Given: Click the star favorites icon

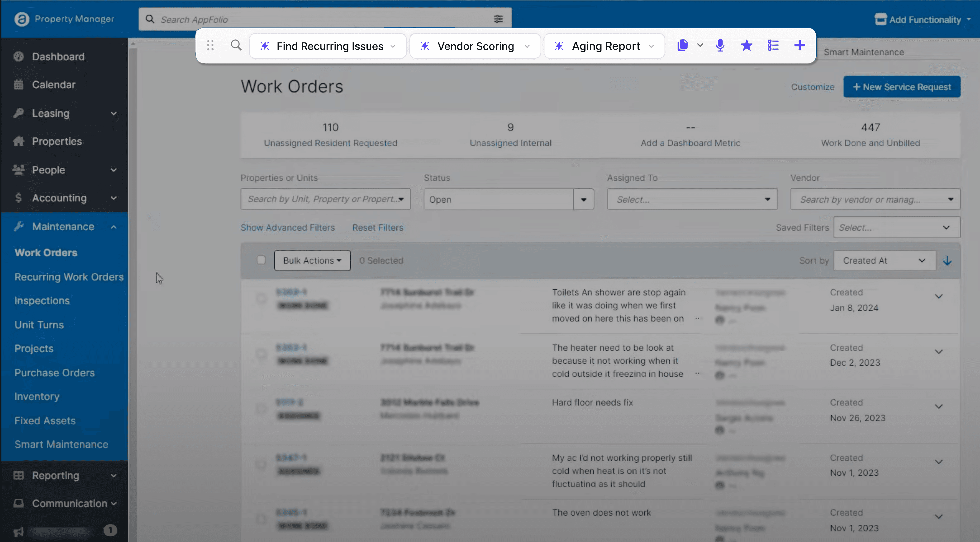Looking at the screenshot, I should pyautogui.click(x=747, y=46).
